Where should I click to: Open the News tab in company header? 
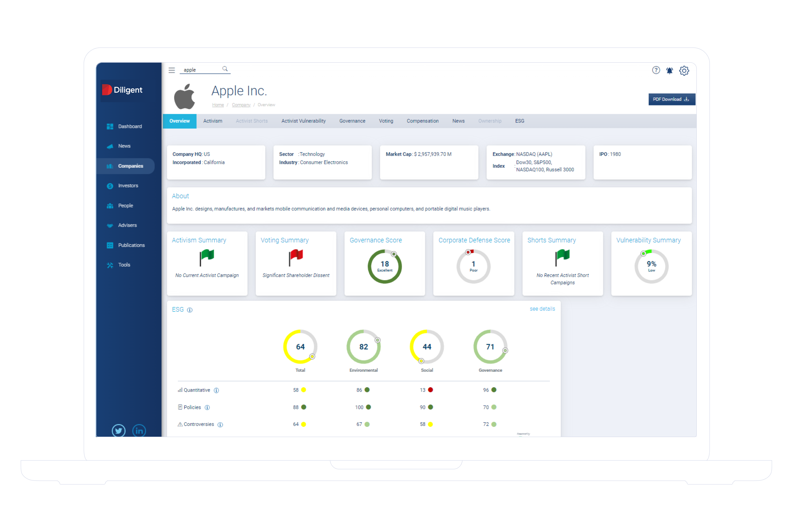click(458, 121)
